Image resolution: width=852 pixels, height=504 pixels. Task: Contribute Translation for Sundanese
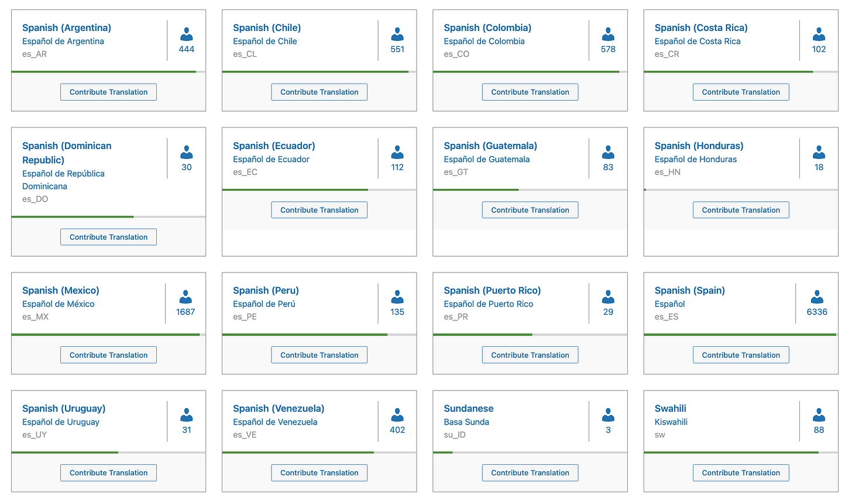point(530,472)
